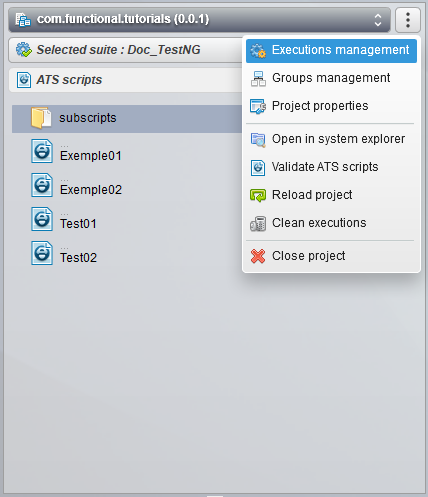Screen dimensions: 428x497
Task: Choose Groups management from the menu
Action: pos(331,78)
